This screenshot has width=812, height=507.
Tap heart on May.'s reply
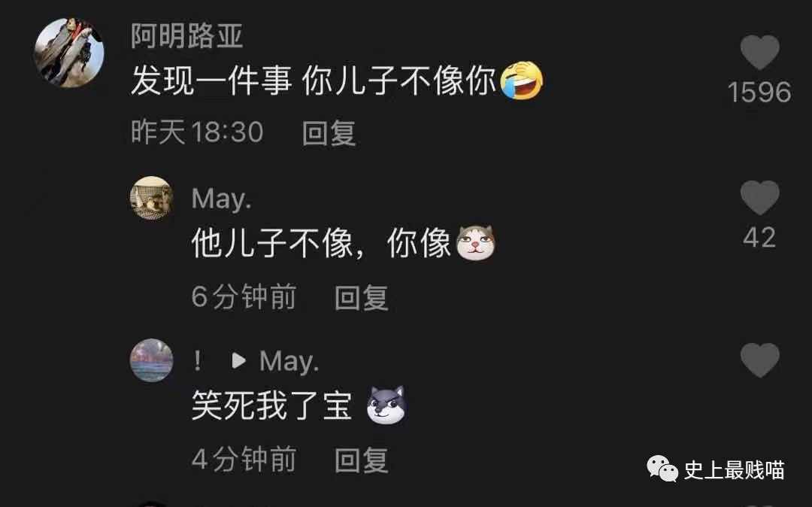click(759, 197)
